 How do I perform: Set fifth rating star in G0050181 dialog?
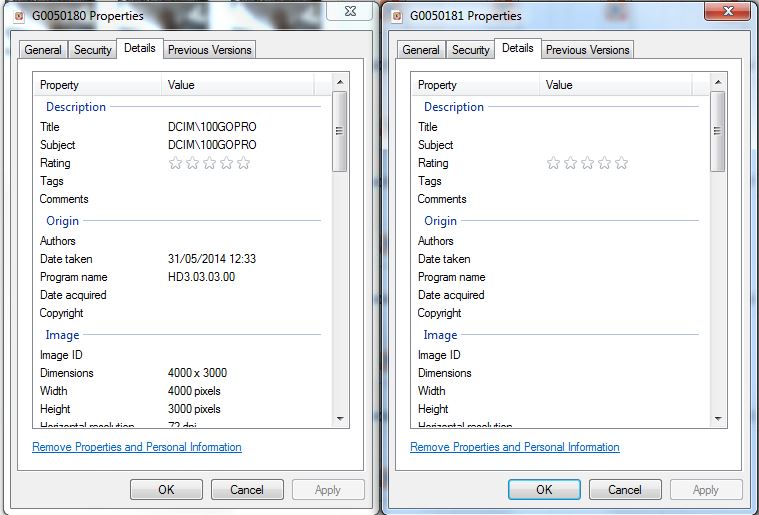(621, 163)
